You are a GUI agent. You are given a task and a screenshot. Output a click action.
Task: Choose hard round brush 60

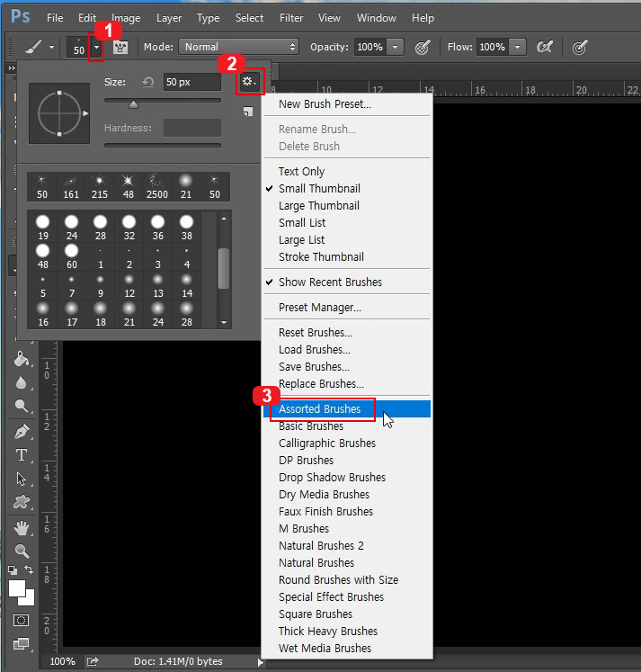pyautogui.click(x=72, y=256)
